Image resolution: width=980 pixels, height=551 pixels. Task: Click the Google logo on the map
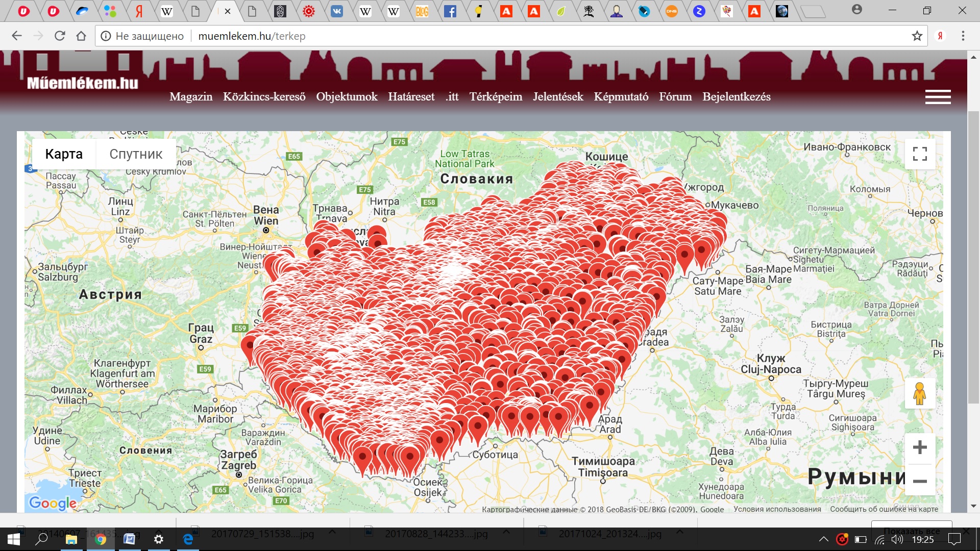(53, 504)
